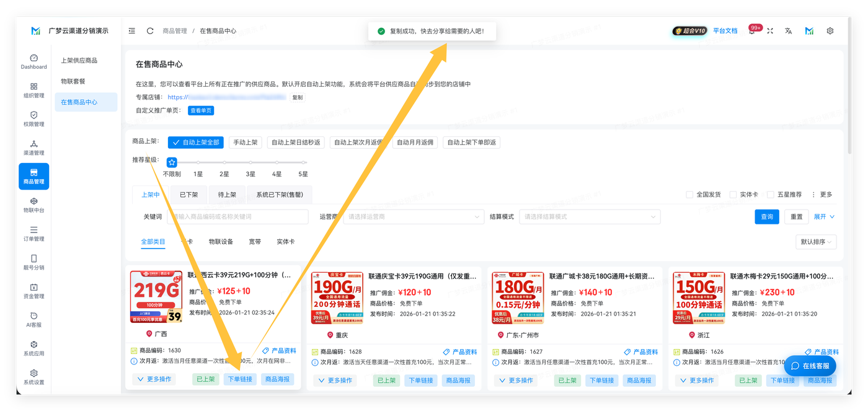Collapse the sidebar menu toggle icon
Viewport: 868px width, 411px height.
point(132,31)
